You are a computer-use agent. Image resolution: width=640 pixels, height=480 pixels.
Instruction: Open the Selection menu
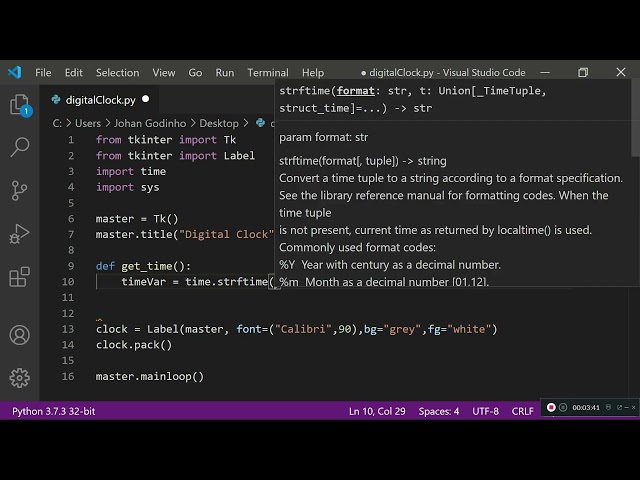coord(118,73)
